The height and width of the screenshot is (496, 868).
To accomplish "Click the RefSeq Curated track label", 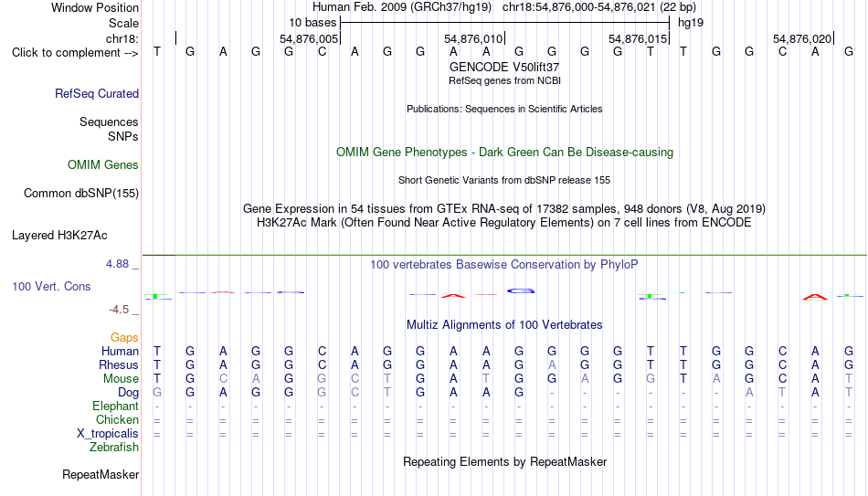I will [x=96, y=93].
